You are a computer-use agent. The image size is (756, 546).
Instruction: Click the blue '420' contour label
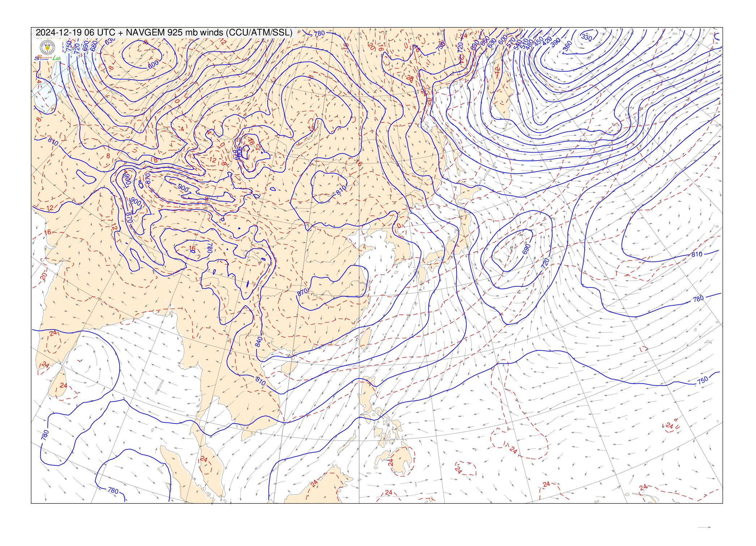[547, 41]
